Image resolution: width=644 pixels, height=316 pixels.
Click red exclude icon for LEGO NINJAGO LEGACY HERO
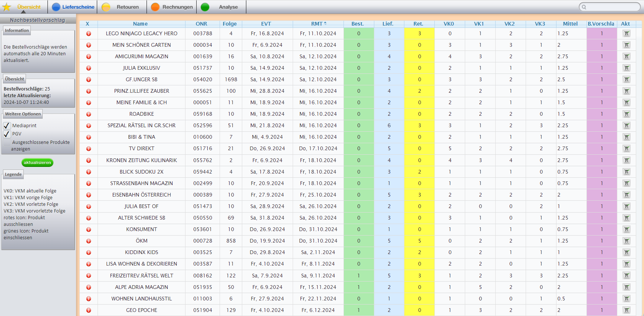[89, 34]
